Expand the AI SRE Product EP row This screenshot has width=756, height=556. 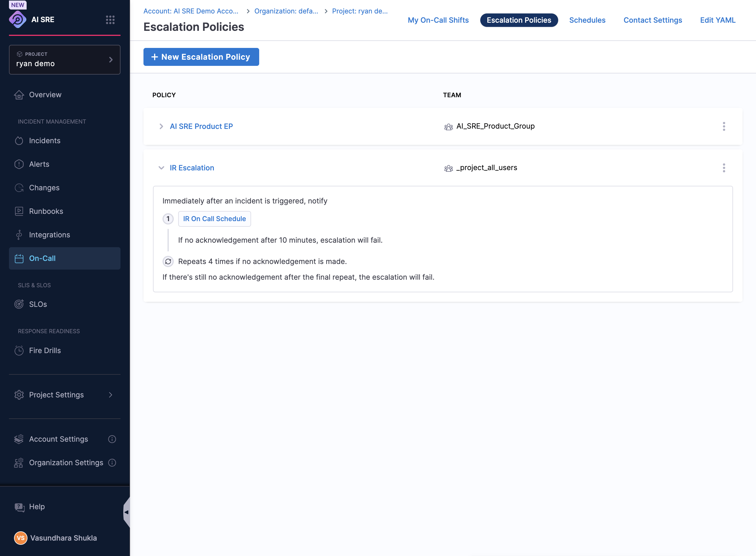[161, 127]
